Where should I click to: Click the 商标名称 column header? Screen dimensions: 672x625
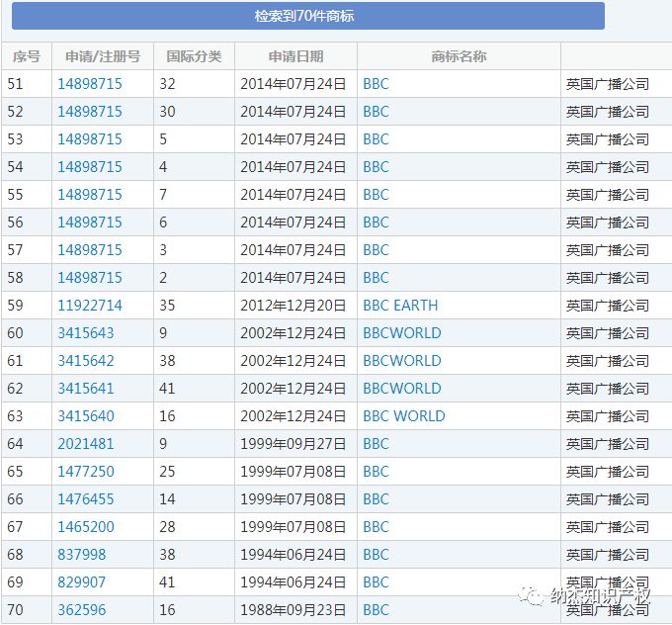pyautogui.click(x=459, y=56)
